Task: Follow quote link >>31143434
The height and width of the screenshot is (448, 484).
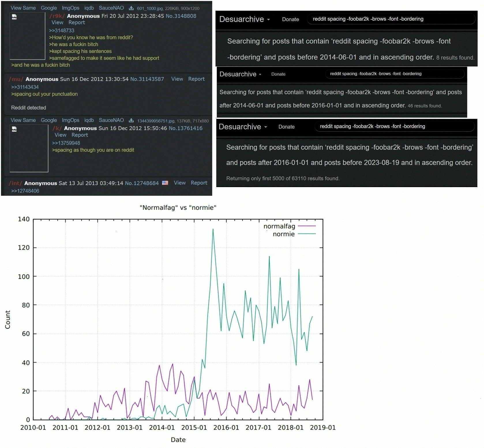Action: tap(25, 87)
